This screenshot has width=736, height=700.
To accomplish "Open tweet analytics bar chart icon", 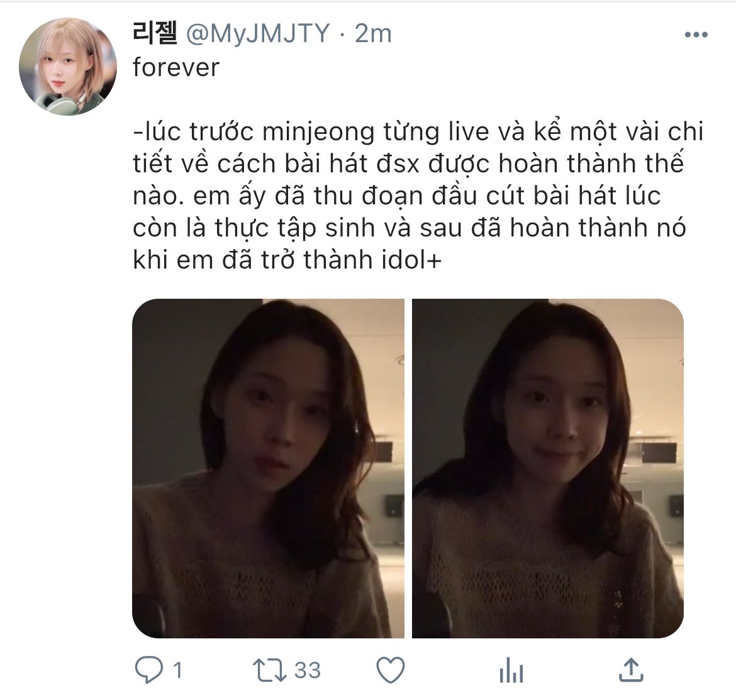I will tap(511, 670).
